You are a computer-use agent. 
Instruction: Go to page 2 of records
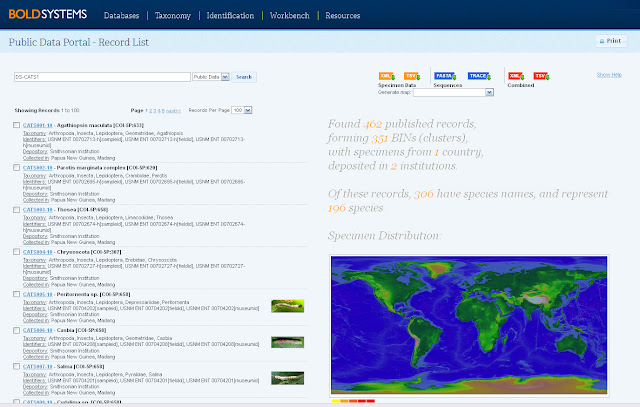(150, 111)
